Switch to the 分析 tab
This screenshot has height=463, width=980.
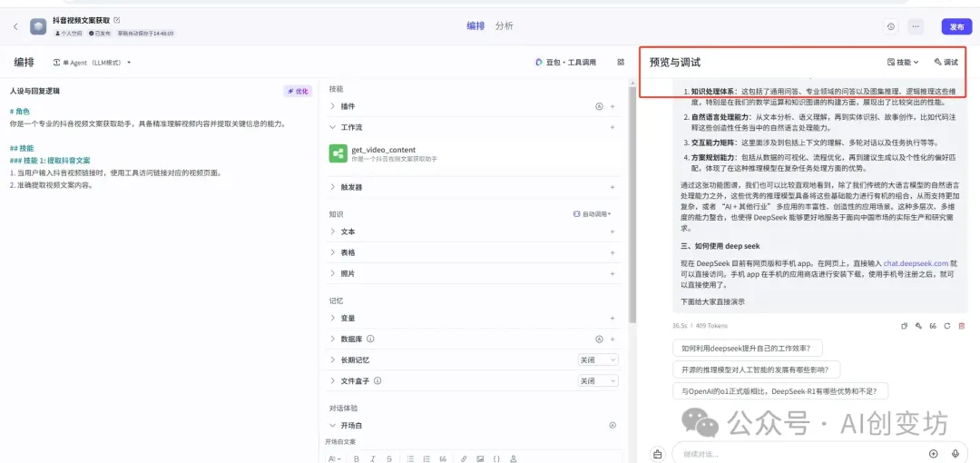(504, 25)
